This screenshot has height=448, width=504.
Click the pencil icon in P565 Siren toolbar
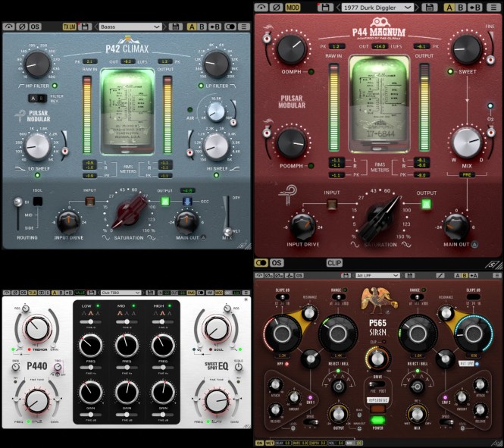[440, 275]
